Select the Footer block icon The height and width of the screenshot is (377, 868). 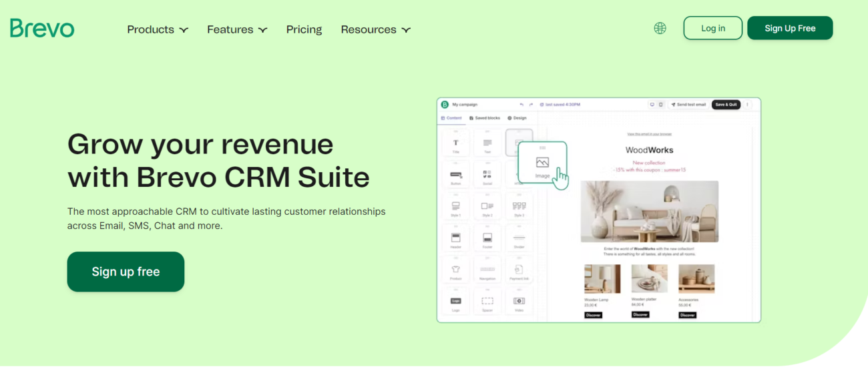[x=487, y=238]
